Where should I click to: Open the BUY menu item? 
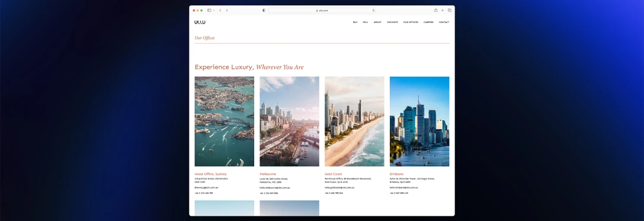(x=355, y=22)
